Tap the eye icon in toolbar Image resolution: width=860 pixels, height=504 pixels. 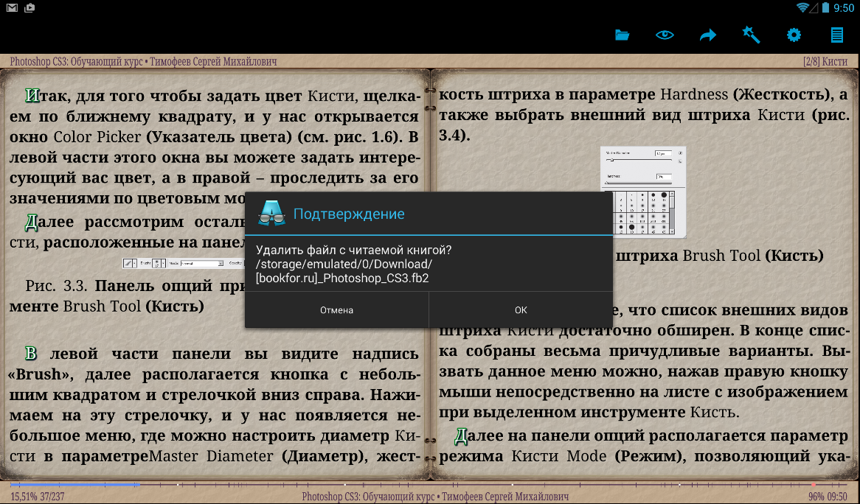(665, 35)
